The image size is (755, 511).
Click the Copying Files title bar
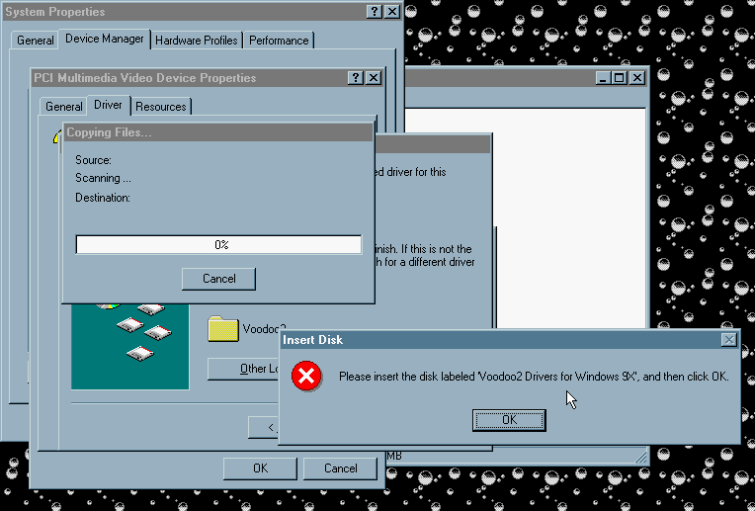[x=218, y=132]
